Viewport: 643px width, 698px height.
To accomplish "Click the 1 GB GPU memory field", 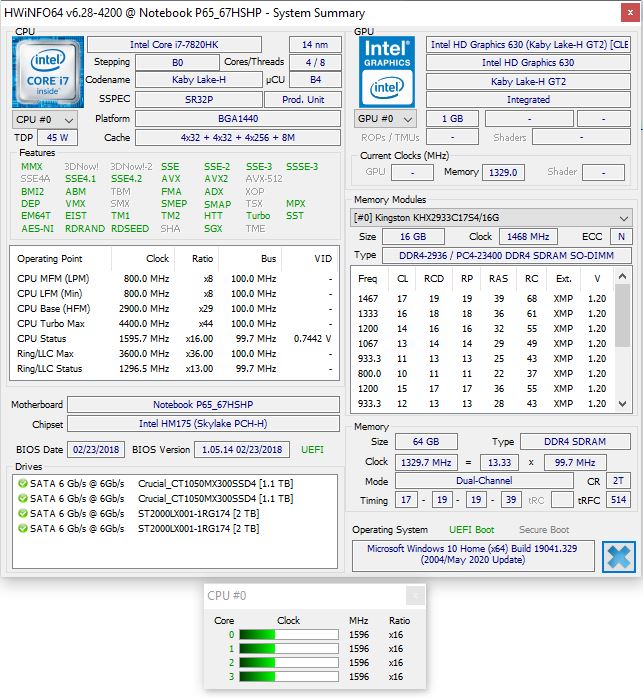I will [x=452, y=119].
